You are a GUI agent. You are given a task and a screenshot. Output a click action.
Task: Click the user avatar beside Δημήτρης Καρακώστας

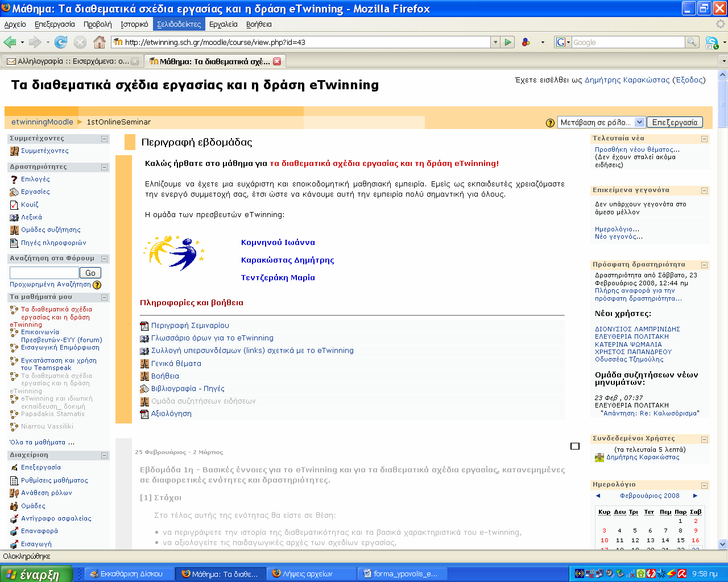pos(599,458)
